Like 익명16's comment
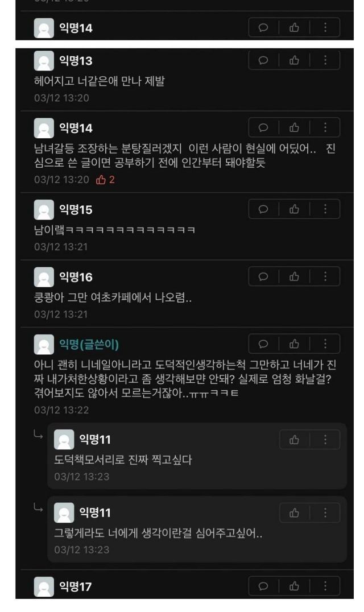 click(294, 277)
